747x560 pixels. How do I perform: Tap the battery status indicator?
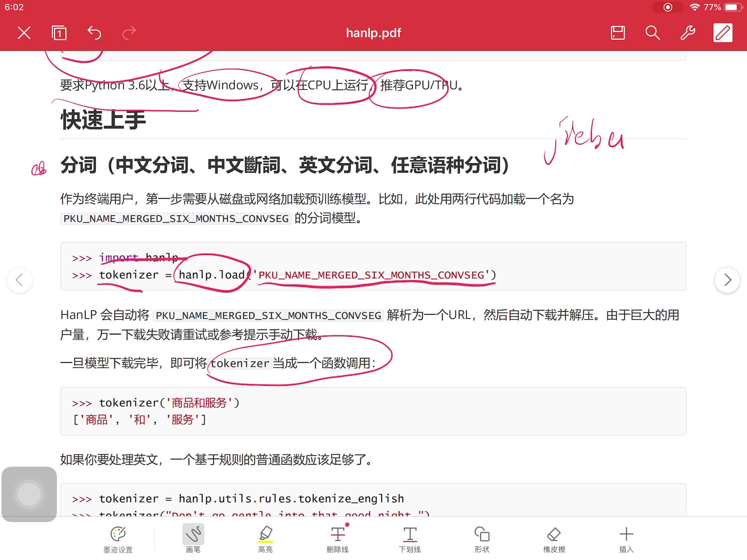[x=734, y=7]
